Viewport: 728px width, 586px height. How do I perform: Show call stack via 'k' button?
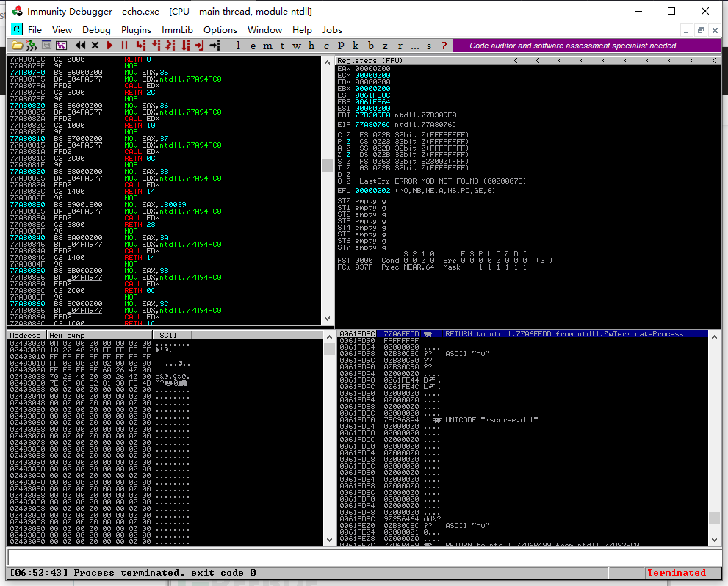pyautogui.click(x=356, y=46)
